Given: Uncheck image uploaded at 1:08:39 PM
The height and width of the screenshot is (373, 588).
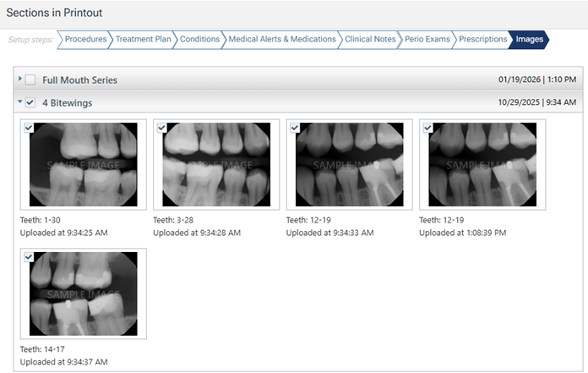Looking at the screenshot, I should (427, 128).
